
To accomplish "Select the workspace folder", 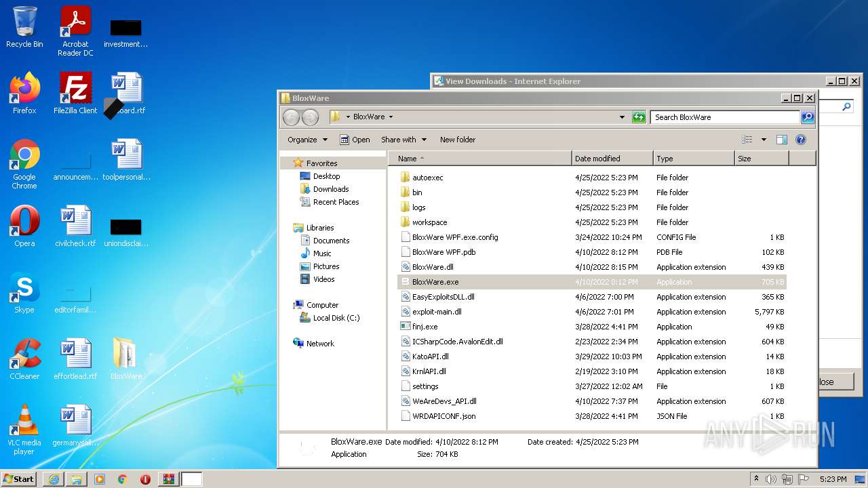I will (x=591, y=222).
